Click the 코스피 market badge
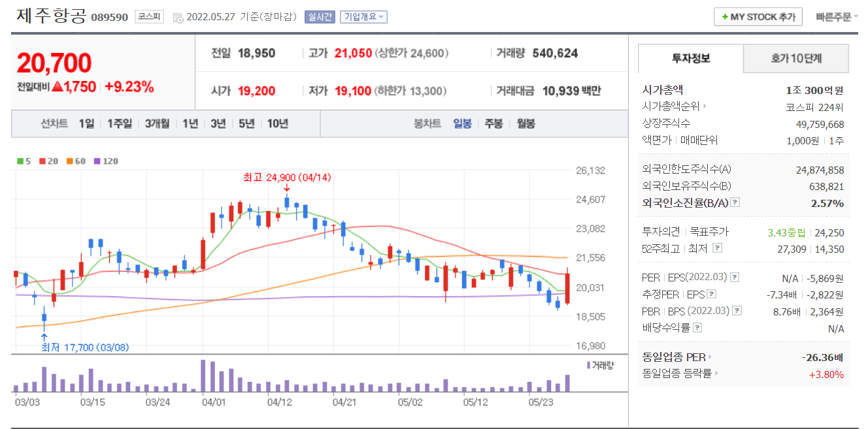This screenshot has width=868, height=429. coord(150,17)
